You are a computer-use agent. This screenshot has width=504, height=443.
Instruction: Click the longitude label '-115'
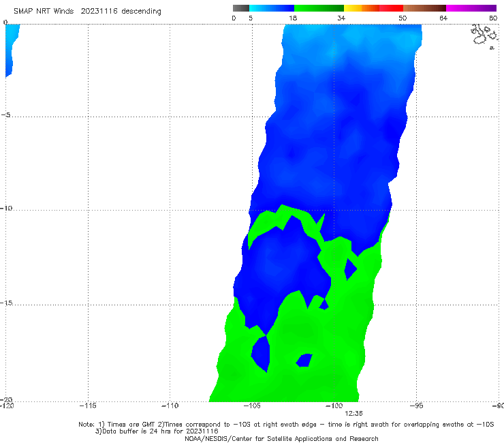click(88, 406)
